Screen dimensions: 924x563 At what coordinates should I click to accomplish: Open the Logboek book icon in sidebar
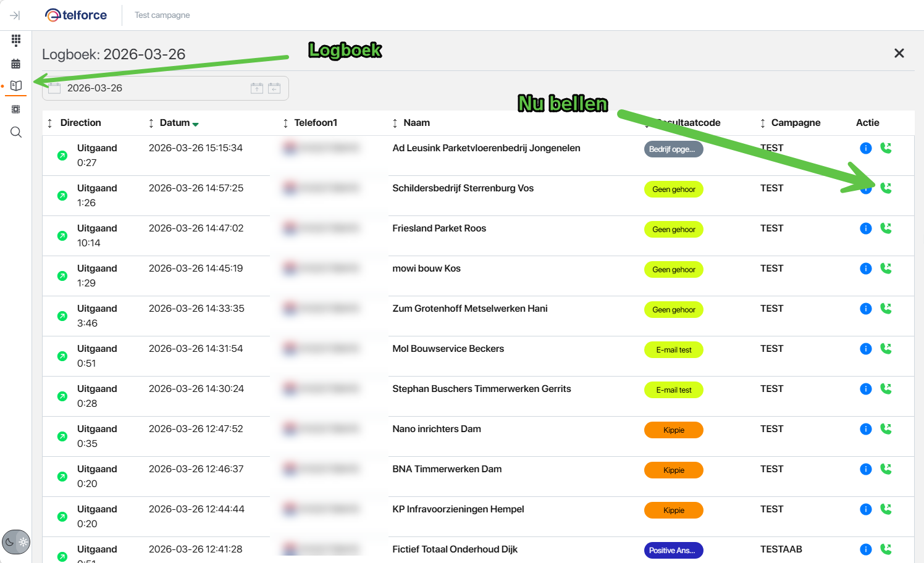point(16,86)
